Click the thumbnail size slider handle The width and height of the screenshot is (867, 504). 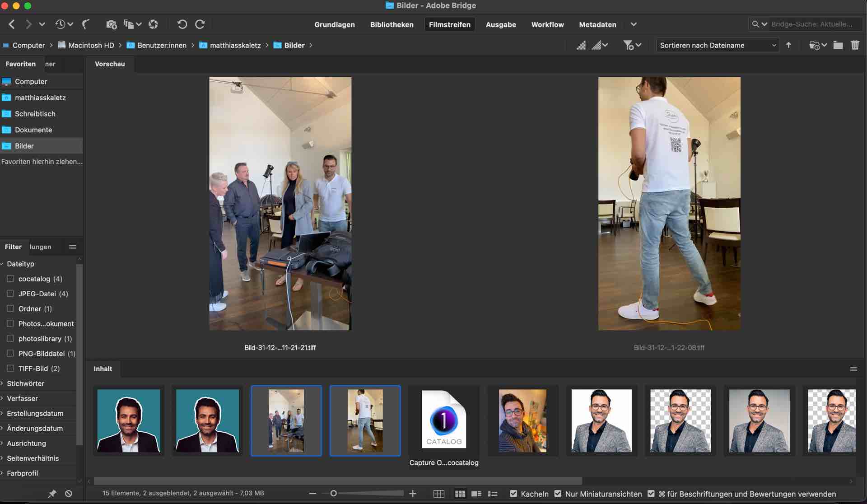click(x=334, y=494)
